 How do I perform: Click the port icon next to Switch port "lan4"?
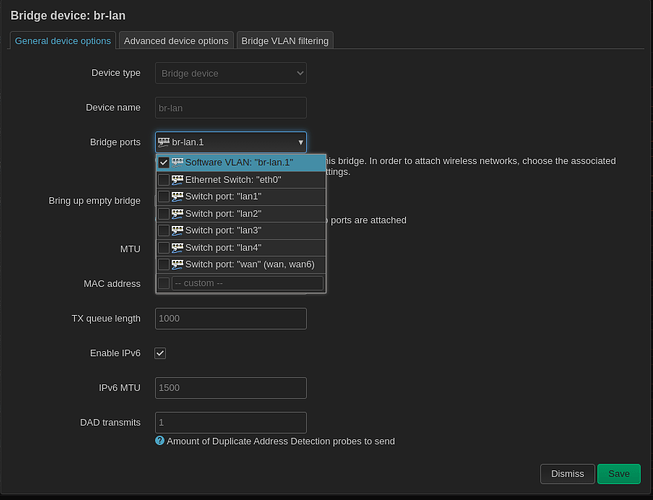pos(177,248)
